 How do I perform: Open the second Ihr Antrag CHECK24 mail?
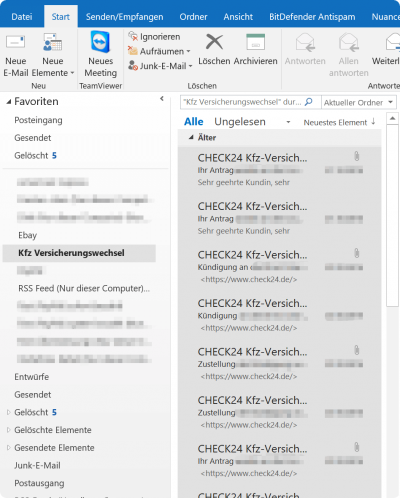[279, 218]
